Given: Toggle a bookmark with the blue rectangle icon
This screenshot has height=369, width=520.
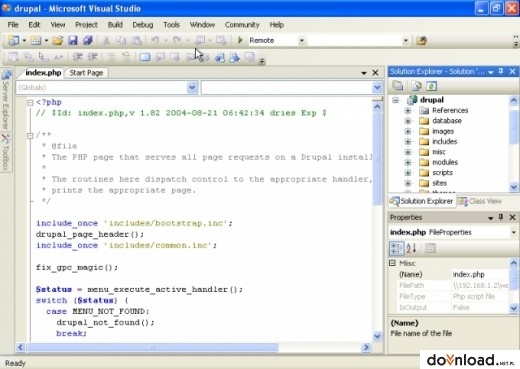Looking at the screenshot, I should coord(145,57).
